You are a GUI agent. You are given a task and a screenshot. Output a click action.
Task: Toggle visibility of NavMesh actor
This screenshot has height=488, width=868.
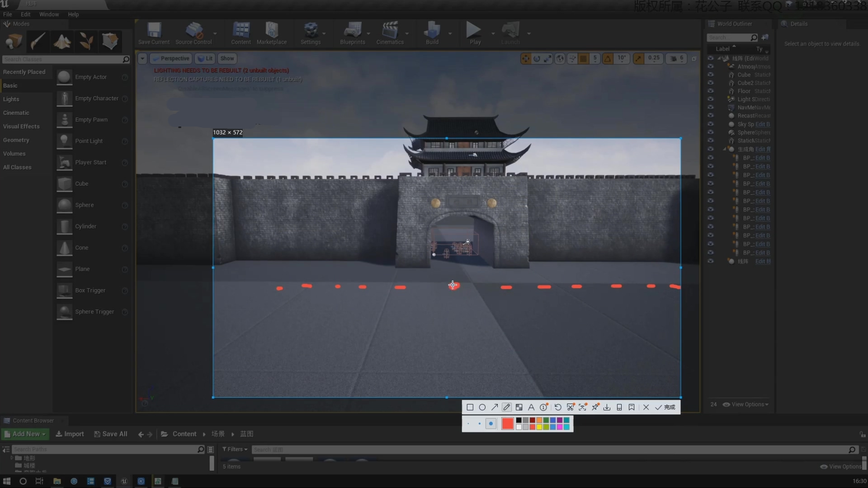pyautogui.click(x=710, y=107)
